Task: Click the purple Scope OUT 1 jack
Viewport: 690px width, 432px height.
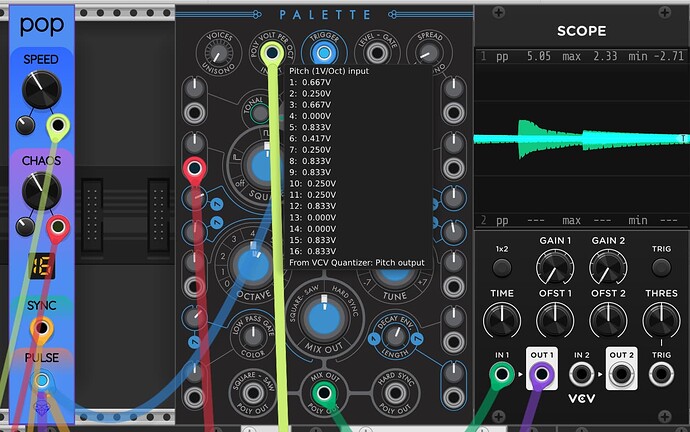Action: click(542, 374)
